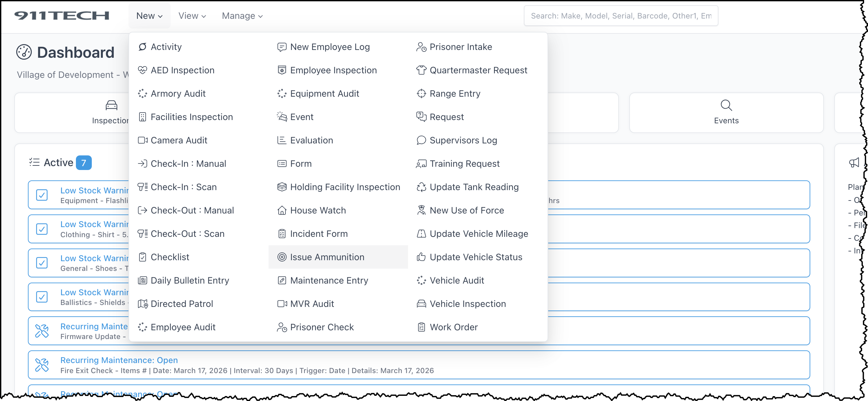
Task: Open the Fire Exit Check Recurring Maintenance link
Action: pos(119,360)
